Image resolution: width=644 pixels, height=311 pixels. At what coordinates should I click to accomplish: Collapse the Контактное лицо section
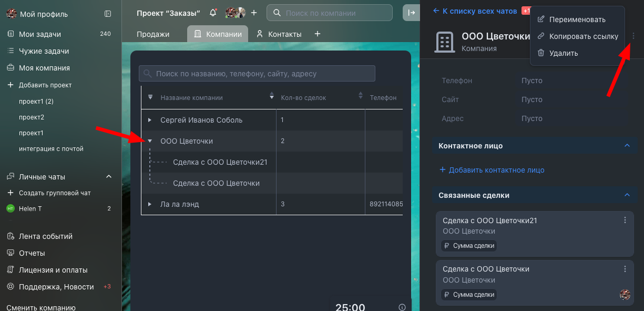[x=627, y=146]
